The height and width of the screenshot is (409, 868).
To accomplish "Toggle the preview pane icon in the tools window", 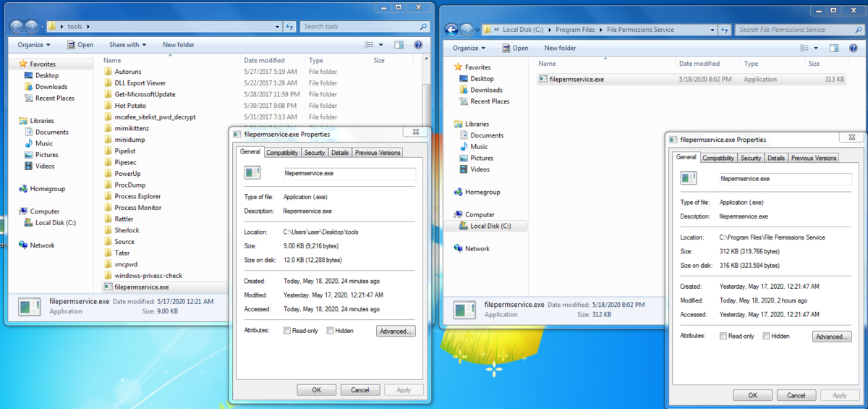I will point(399,45).
